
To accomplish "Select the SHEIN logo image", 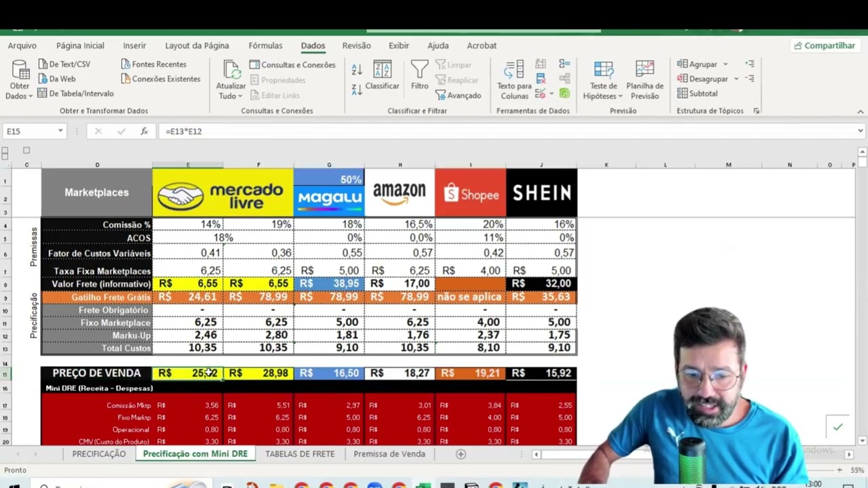I will pyautogui.click(x=541, y=192).
